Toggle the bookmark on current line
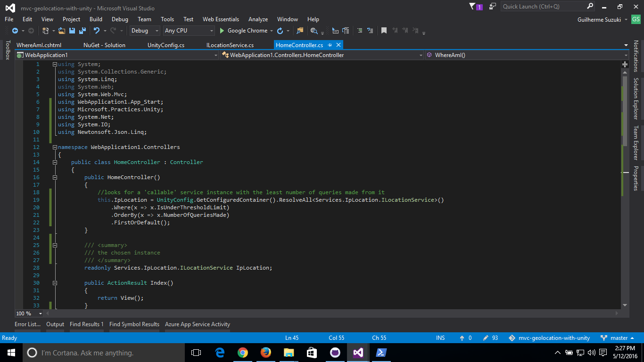 384,31
